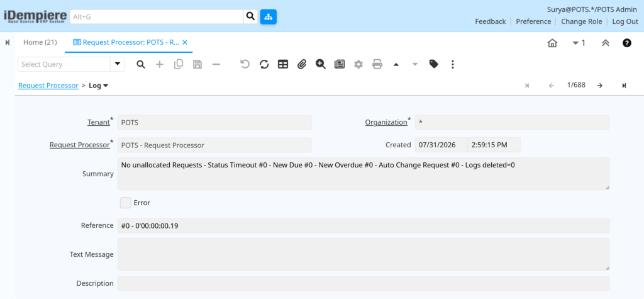The height and width of the screenshot is (299, 644).
Task: Click the Request Processor field label
Action: point(79,145)
